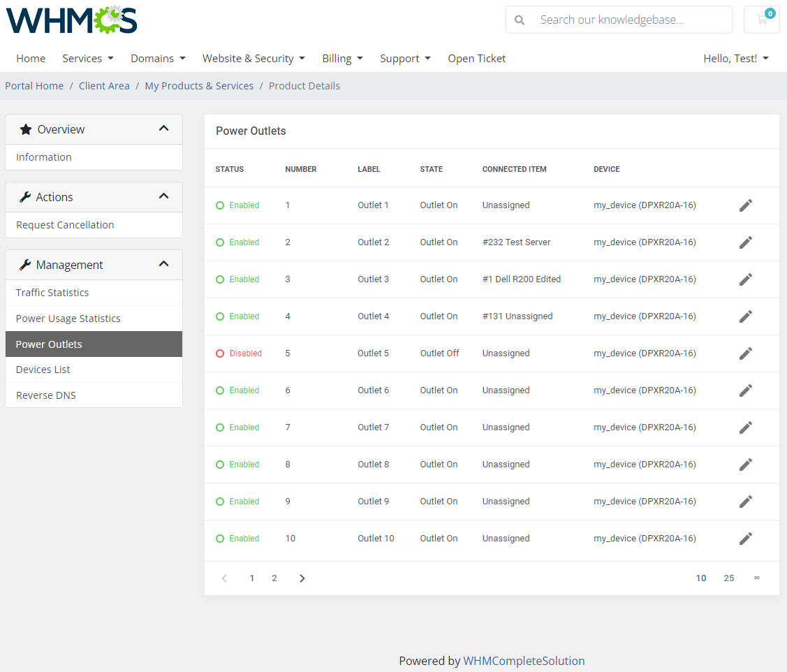Image resolution: width=787 pixels, height=672 pixels.
Task: Click the WHMCS logo
Action: click(71, 20)
